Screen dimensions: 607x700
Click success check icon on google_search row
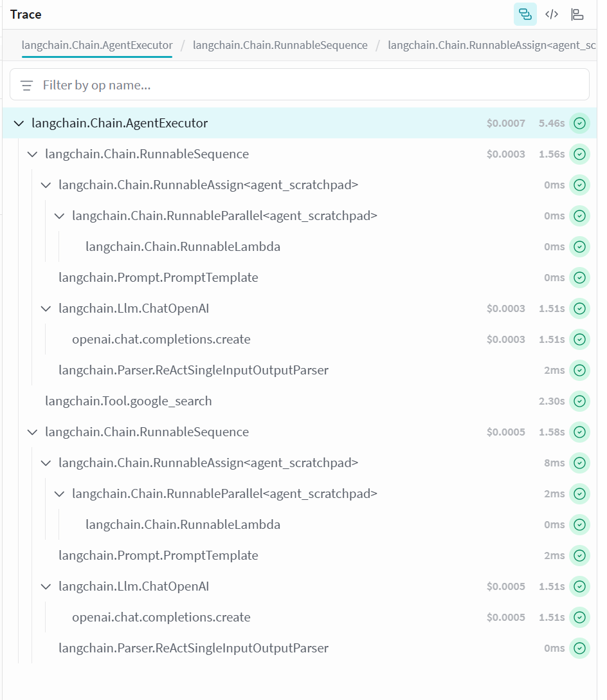point(579,401)
